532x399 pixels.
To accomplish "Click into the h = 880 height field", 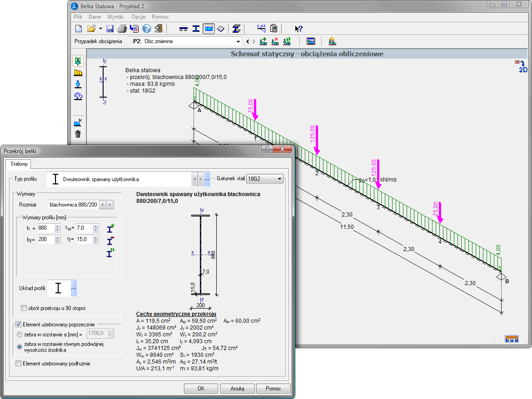I will click(x=45, y=228).
